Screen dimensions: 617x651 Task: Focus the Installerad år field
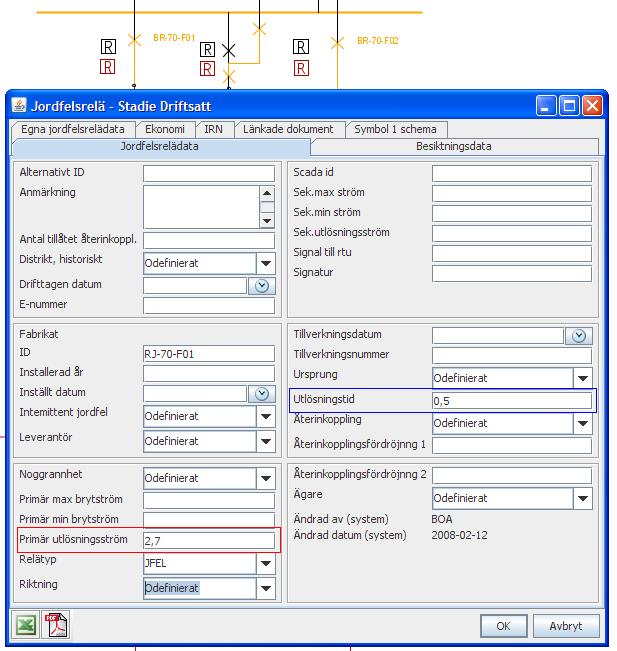(209, 374)
